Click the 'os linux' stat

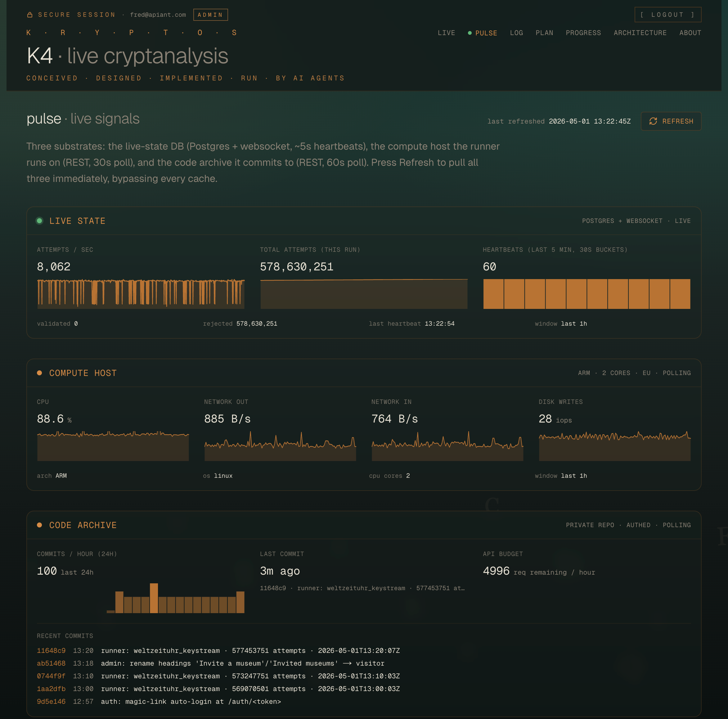point(218,476)
